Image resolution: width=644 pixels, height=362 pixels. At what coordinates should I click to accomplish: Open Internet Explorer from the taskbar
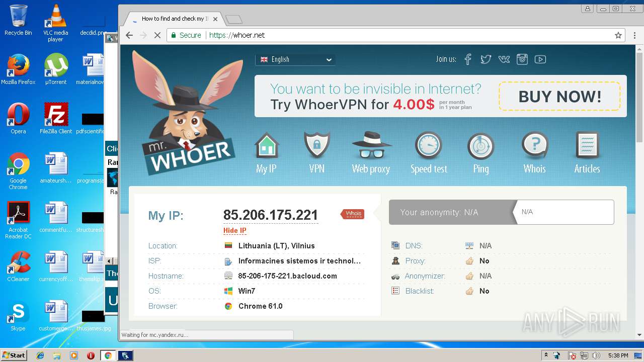tap(40, 355)
